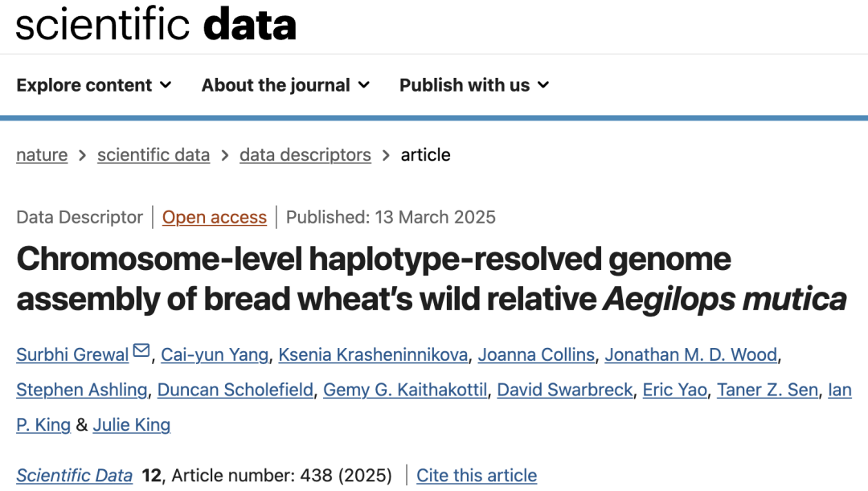Image resolution: width=868 pixels, height=491 pixels.
Task: Click author Joanna Collins
Action: [x=536, y=354]
